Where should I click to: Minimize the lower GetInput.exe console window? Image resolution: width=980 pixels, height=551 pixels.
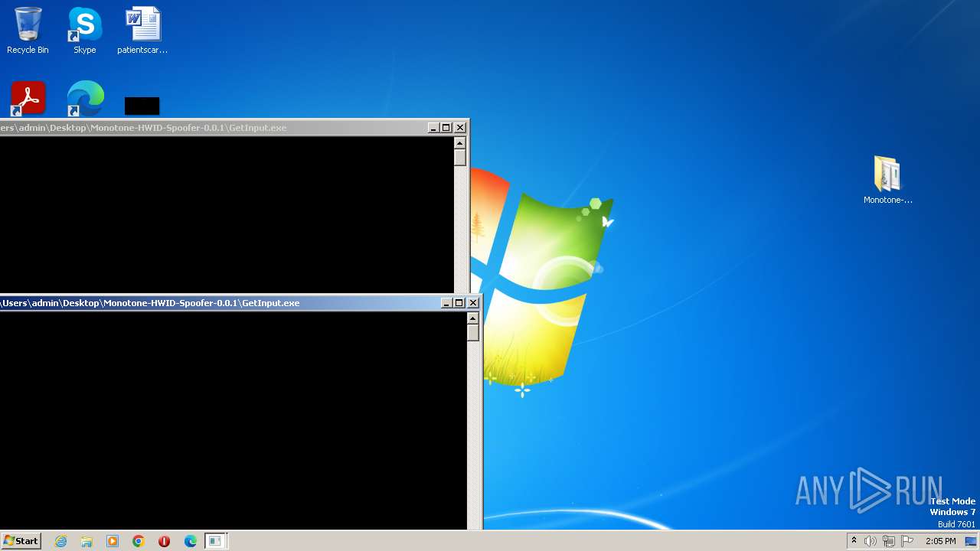446,303
